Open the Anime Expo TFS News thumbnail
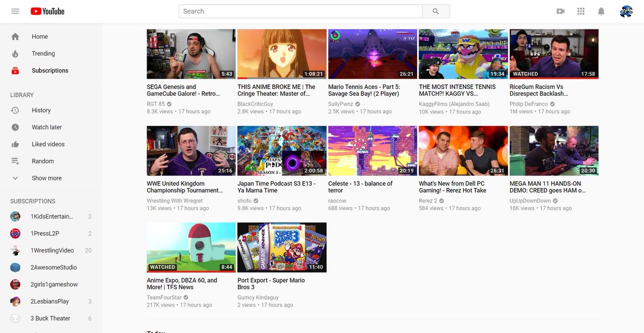Image resolution: width=644 pixels, height=333 pixels. pyautogui.click(x=191, y=248)
